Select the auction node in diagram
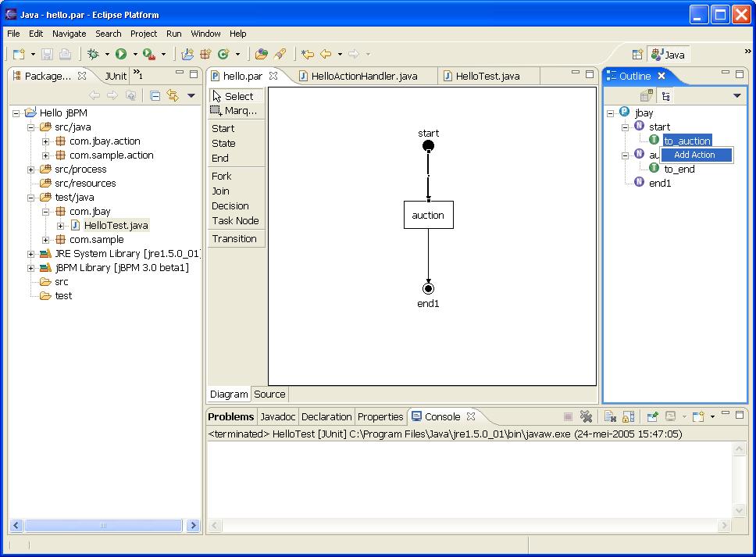 click(428, 215)
